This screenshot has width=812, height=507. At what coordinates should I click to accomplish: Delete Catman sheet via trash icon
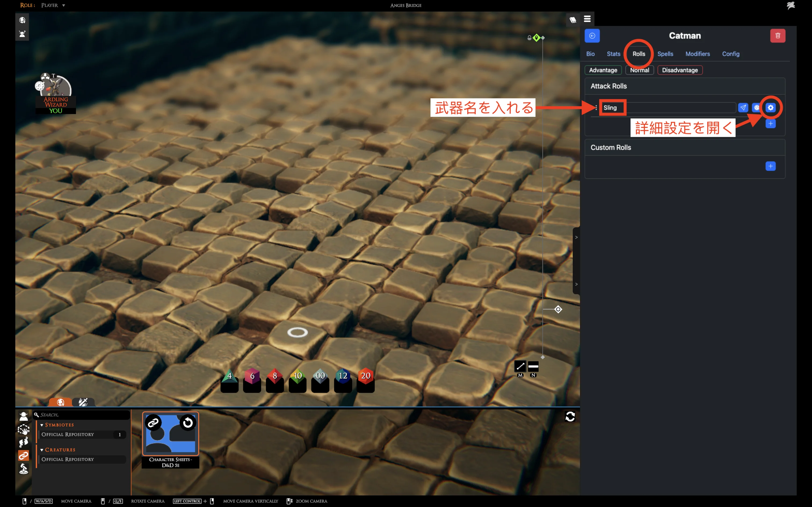click(777, 36)
